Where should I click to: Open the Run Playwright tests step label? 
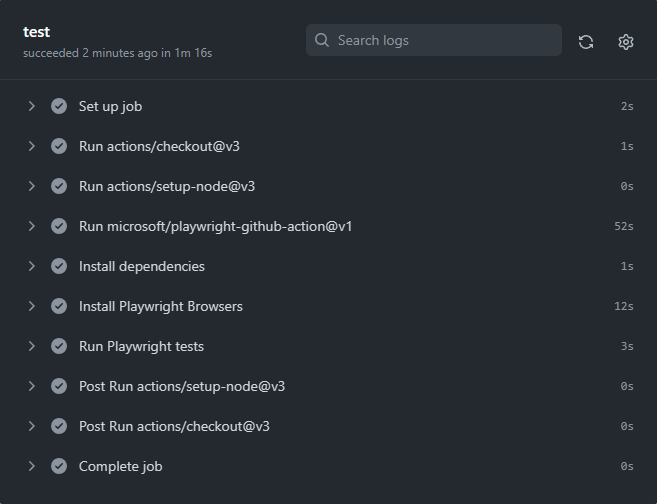tap(141, 347)
